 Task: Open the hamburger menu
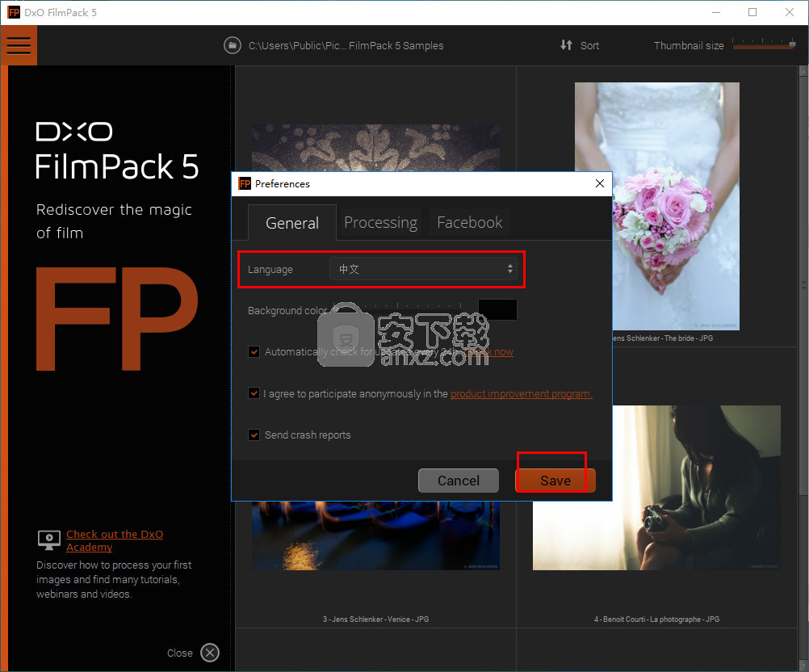(19, 45)
